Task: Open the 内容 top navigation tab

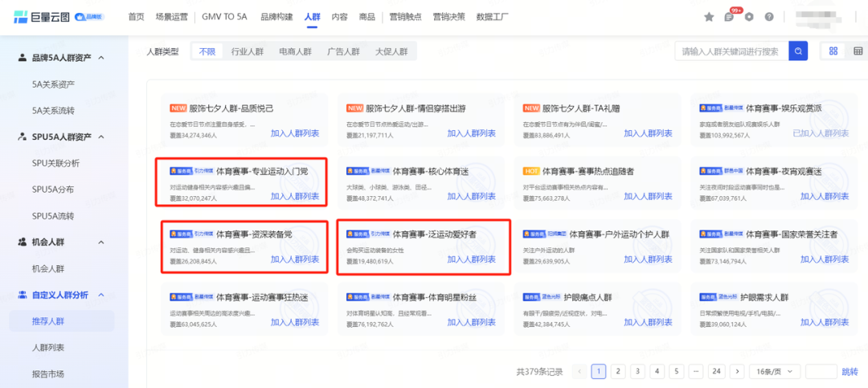Action: pos(339,17)
